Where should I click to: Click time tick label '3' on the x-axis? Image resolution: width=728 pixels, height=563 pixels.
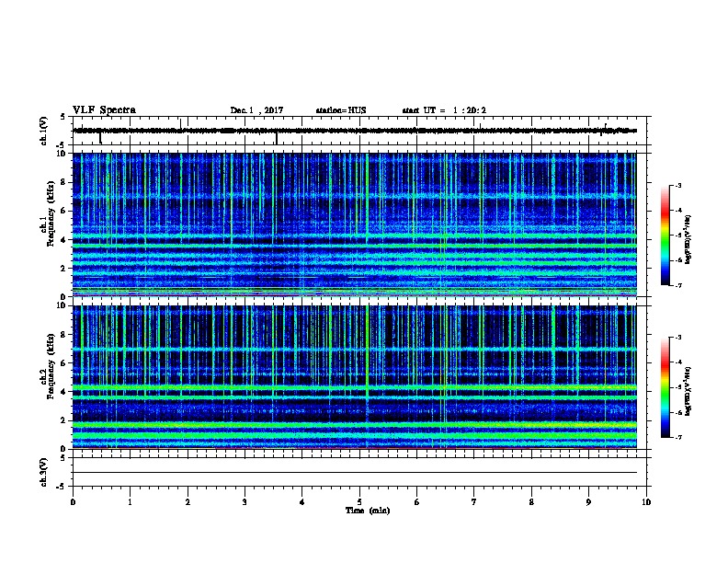(x=245, y=502)
